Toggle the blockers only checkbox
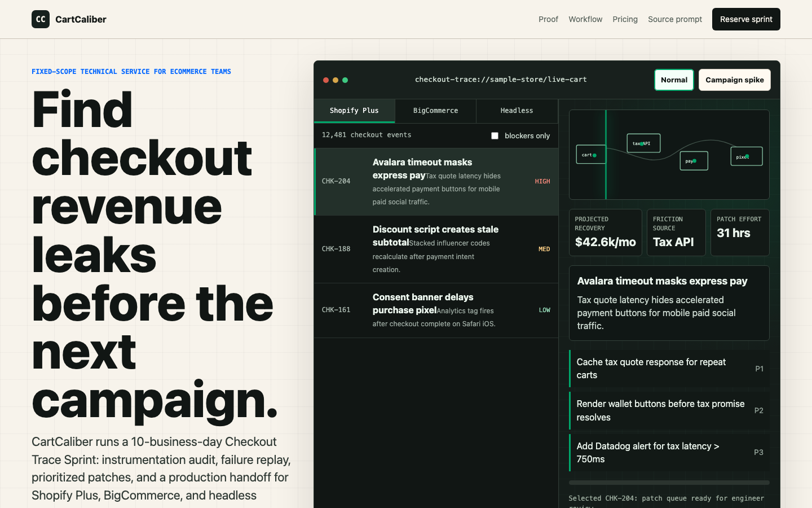 coord(495,136)
